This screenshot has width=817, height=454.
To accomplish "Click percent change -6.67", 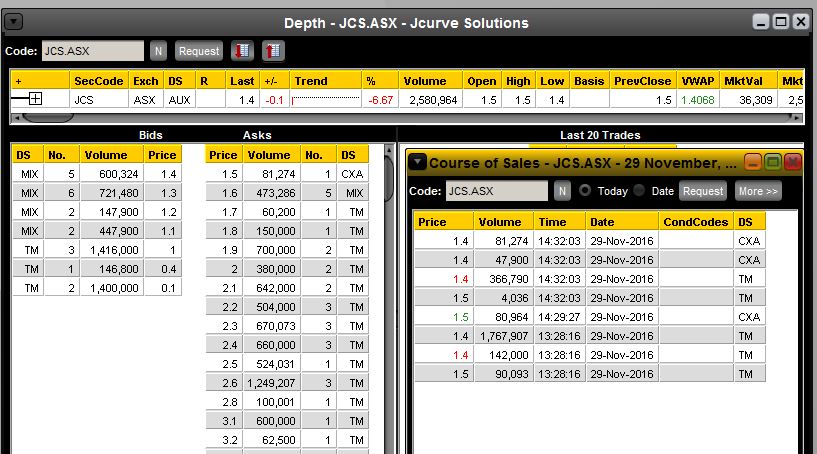I will pyautogui.click(x=380, y=100).
